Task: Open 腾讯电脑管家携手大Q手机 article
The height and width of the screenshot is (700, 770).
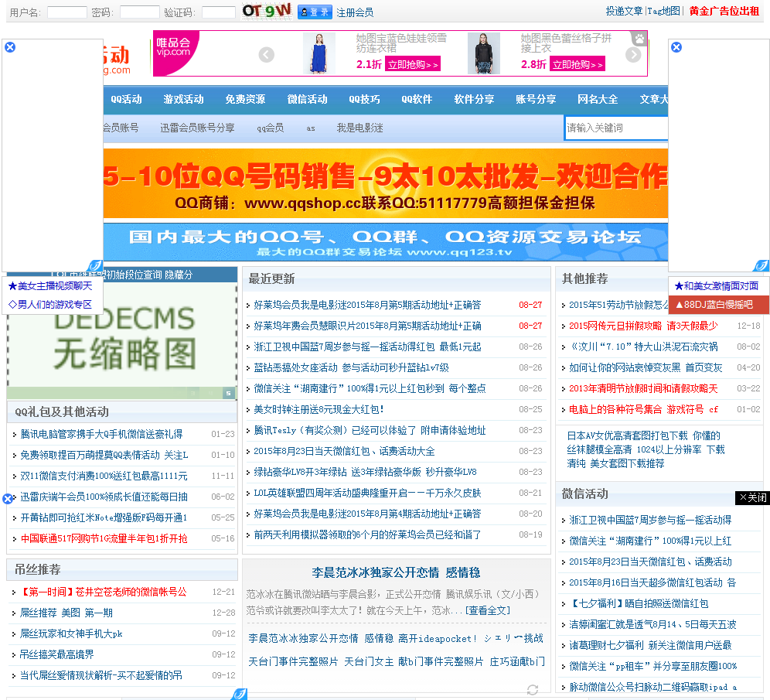Action: click(x=101, y=434)
